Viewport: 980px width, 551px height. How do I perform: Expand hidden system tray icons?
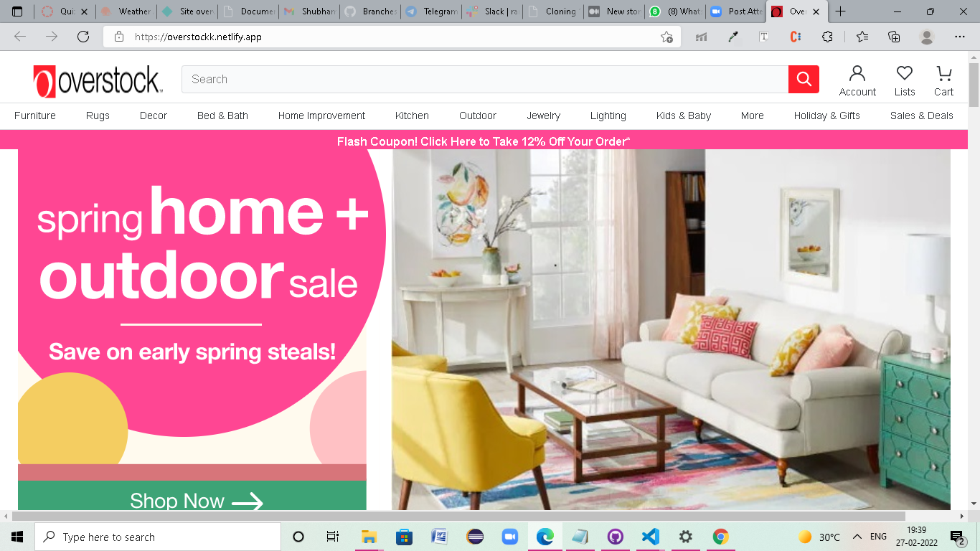pyautogui.click(x=856, y=537)
